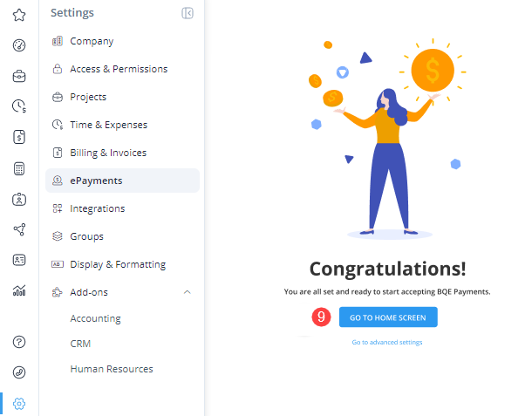This screenshot has width=532, height=416.
Task: Click the settings gear icon at the bottom of the rail
Action: coord(19,403)
